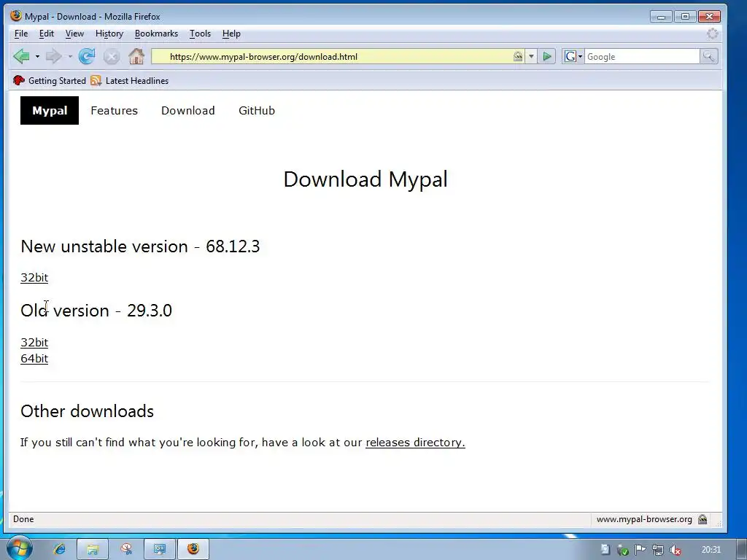Click the Firefox taskbar button
This screenshot has height=560, width=747.
[193, 549]
